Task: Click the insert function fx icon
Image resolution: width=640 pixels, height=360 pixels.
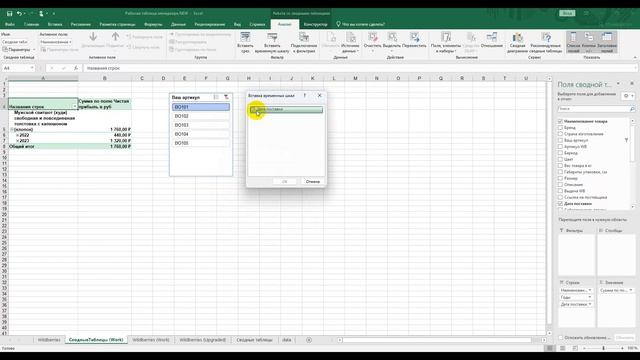Action: (x=76, y=68)
